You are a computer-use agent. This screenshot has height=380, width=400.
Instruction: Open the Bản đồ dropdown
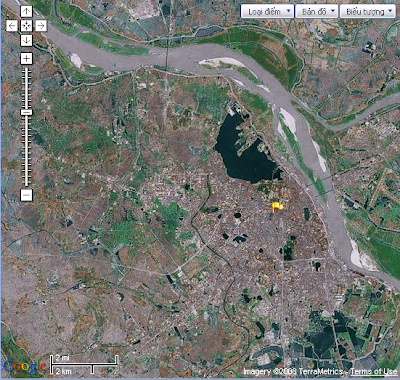pyautogui.click(x=317, y=12)
